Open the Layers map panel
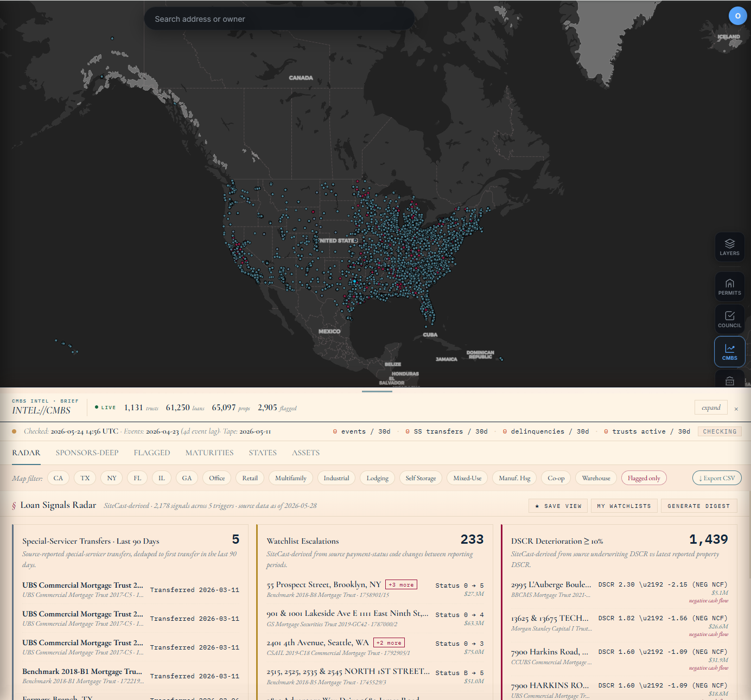Viewport: 751px width, 700px height. [729, 247]
